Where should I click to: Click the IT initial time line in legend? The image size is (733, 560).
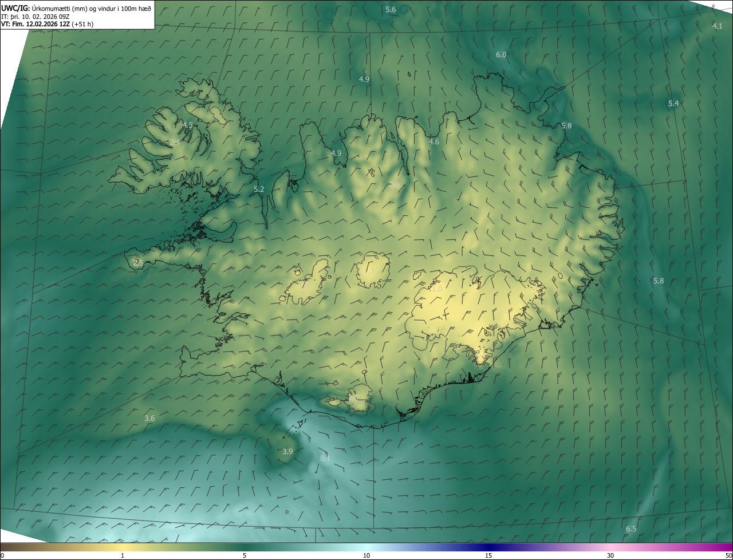click(x=36, y=17)
